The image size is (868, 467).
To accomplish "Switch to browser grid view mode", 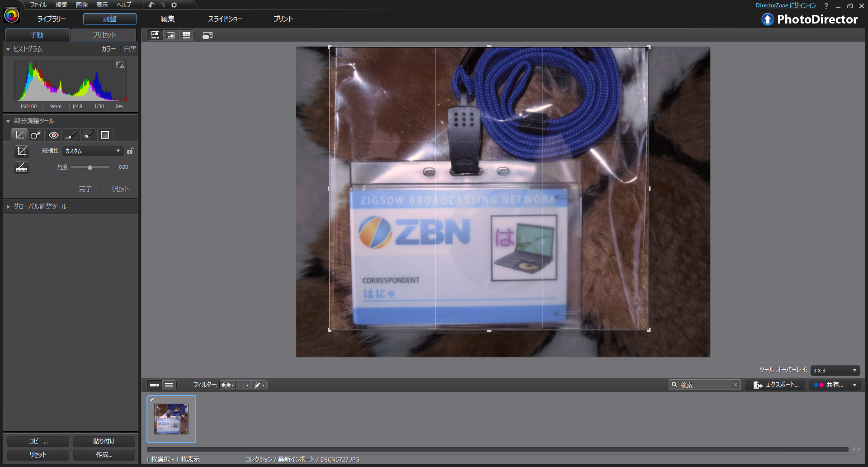I will [x=186, y=35].
